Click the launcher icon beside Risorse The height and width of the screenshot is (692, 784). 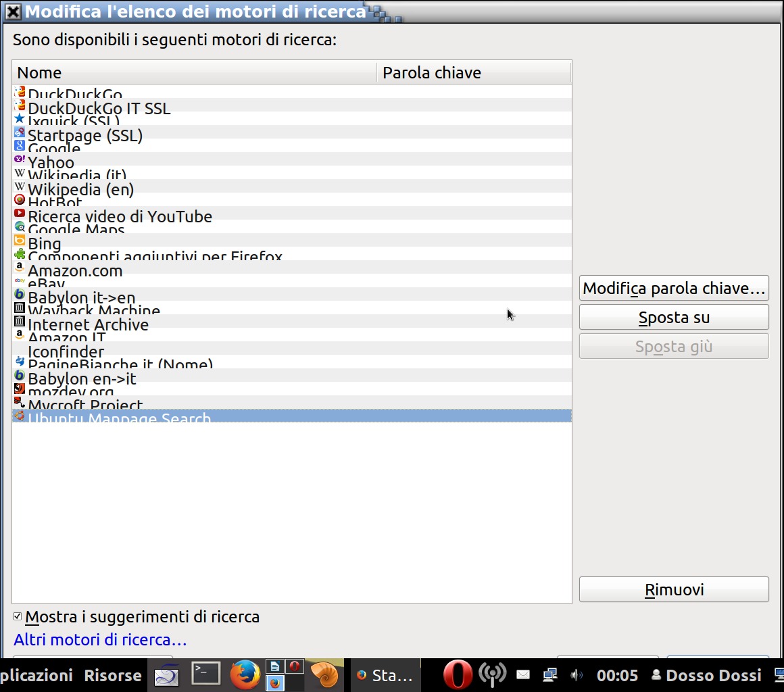166,676
